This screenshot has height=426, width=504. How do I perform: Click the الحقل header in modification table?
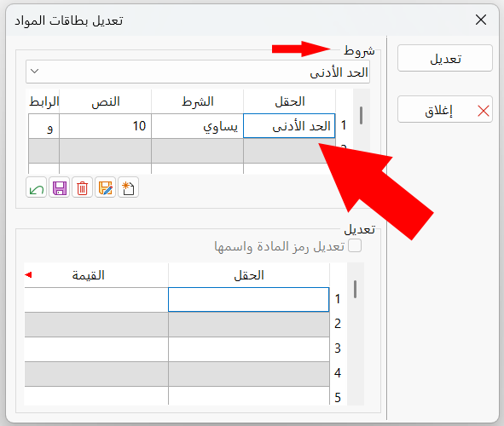249,275
